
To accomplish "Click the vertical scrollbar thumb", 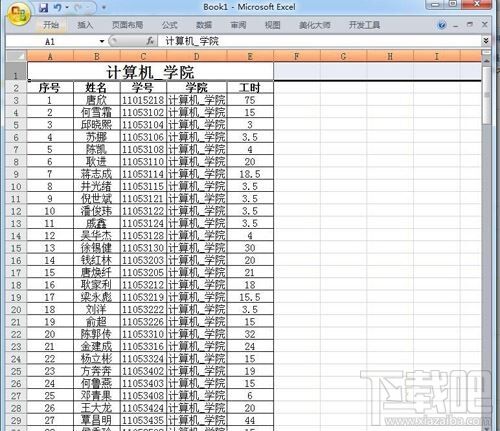I will (487, 95).
